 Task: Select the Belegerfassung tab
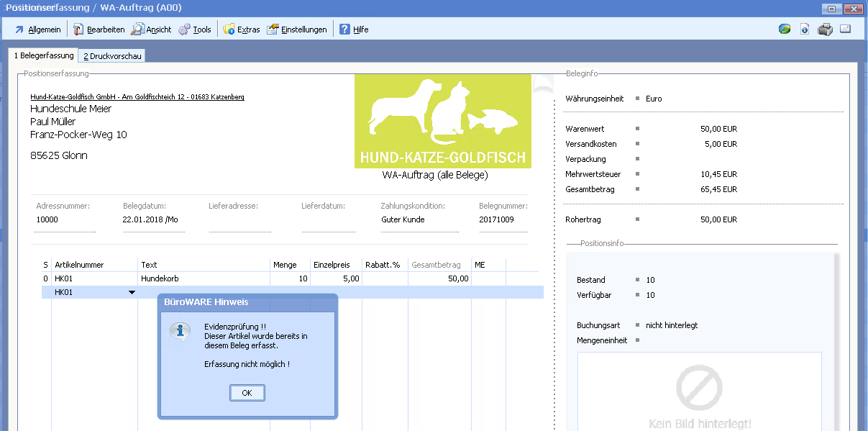coord(44,56)
